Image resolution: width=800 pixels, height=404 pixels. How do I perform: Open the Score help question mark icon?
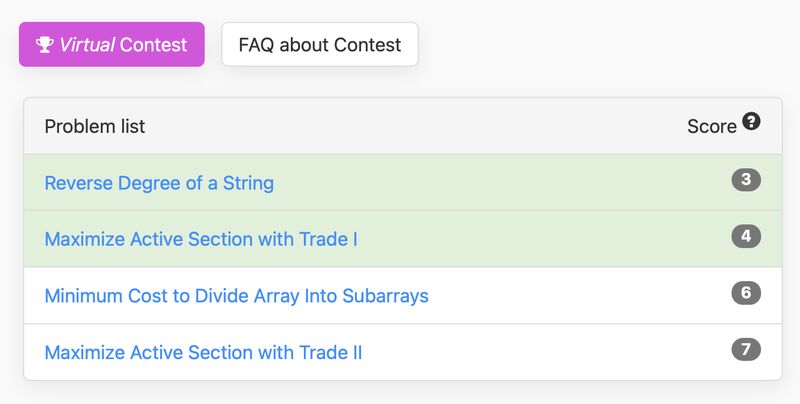click(x=751, y=121)
